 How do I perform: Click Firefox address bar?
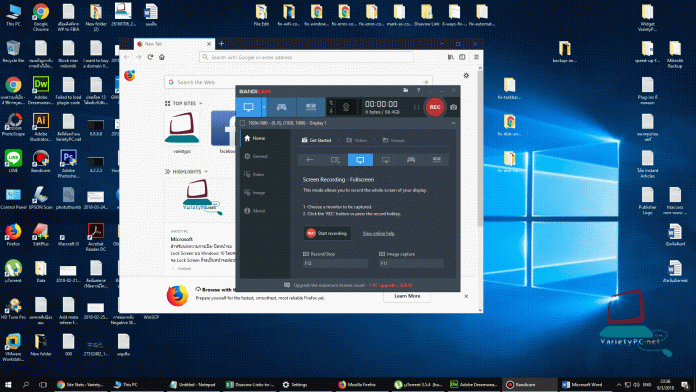(306, 57)
